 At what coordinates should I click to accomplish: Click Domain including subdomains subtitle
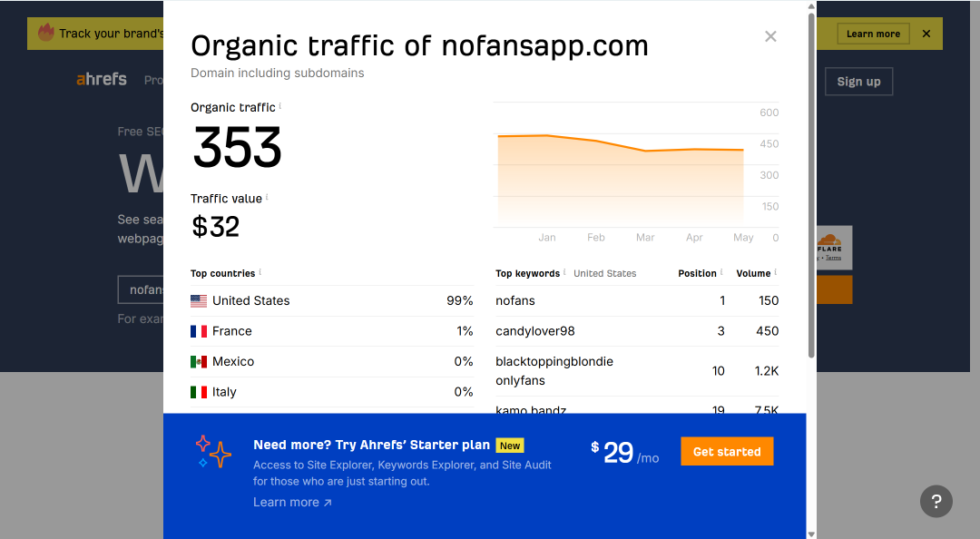(278, 73)
